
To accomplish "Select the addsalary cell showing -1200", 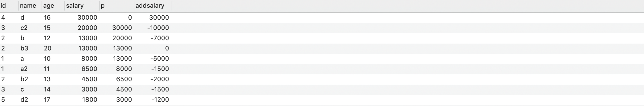I will (x=153, y=100).
